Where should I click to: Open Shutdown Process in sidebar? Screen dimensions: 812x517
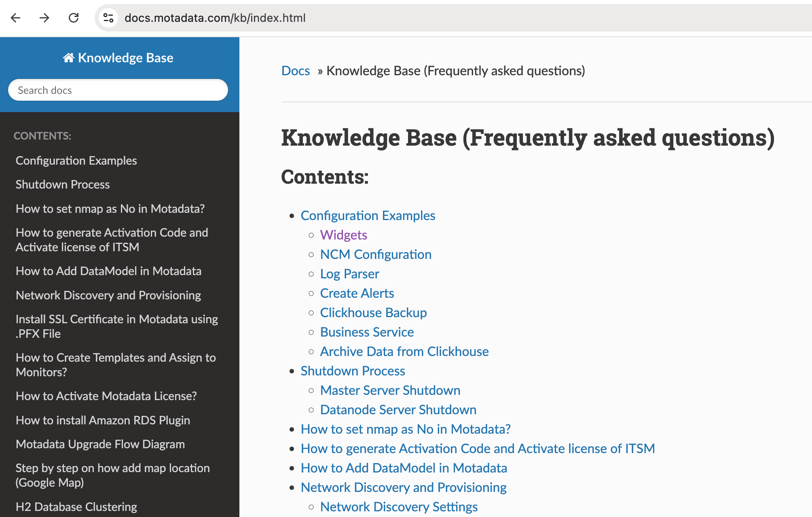pyautogui.click(x=63, y=184)
